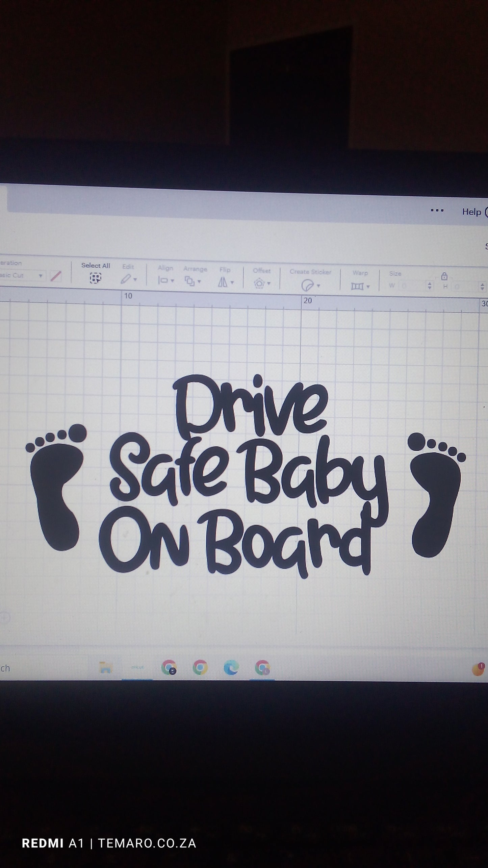Open File Explorer from the taskbar
This screenshot has width=488, height=868.
point(106,668)
